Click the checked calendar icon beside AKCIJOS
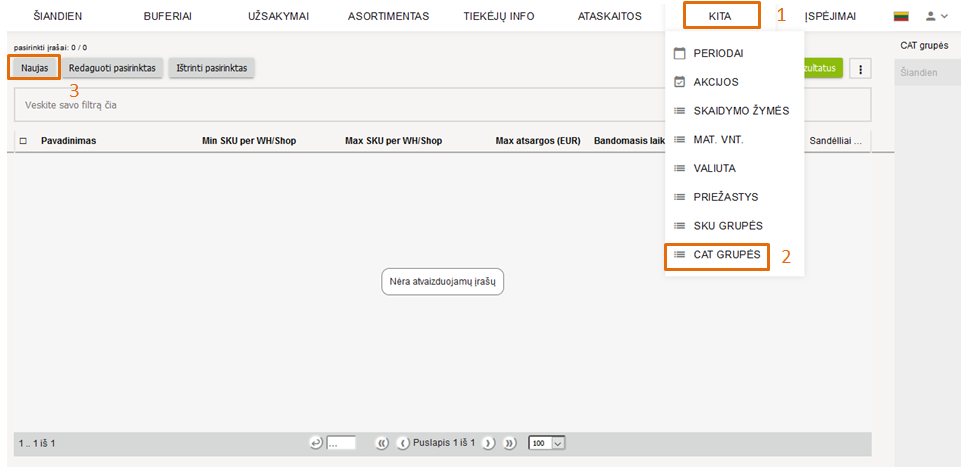Viewport: 961px width, 470px height. point(680,82)
